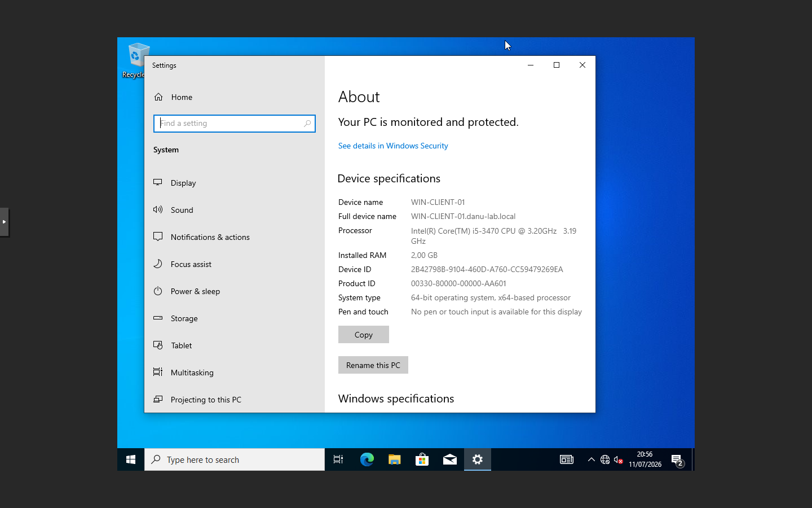Click the No pen or touch input text
The image size is (812, 508).
[x=496, y=312]
